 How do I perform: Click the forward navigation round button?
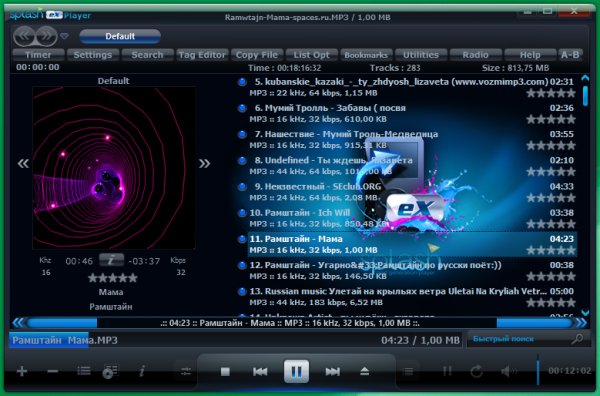(47, 36)
